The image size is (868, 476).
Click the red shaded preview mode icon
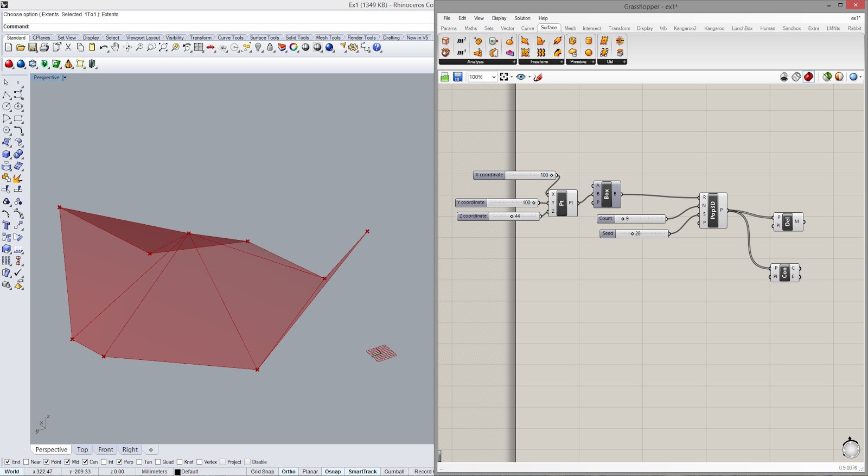pyautogui.click(x=809, y=77)
